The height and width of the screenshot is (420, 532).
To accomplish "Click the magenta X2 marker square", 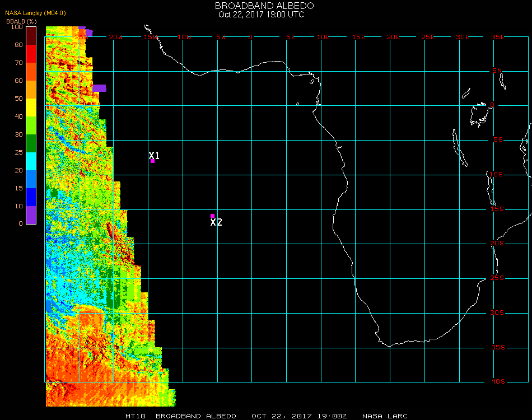I will (212, 216).
